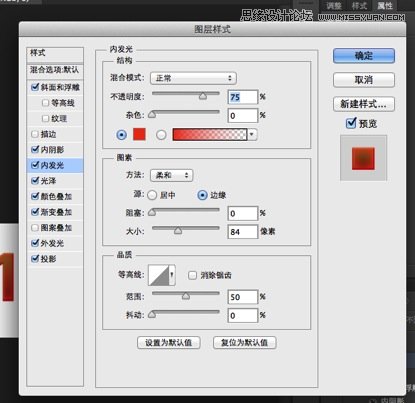Screen dimensions: 415x403
Task: Switch to the 样式 panel tab
Action: [x=359, y=6]
